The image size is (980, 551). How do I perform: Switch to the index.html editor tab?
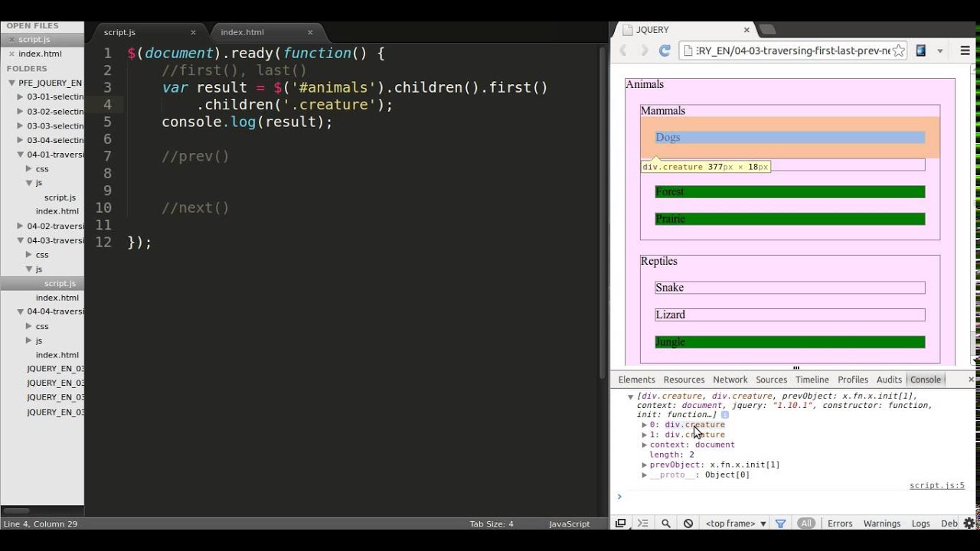(242, 32)
